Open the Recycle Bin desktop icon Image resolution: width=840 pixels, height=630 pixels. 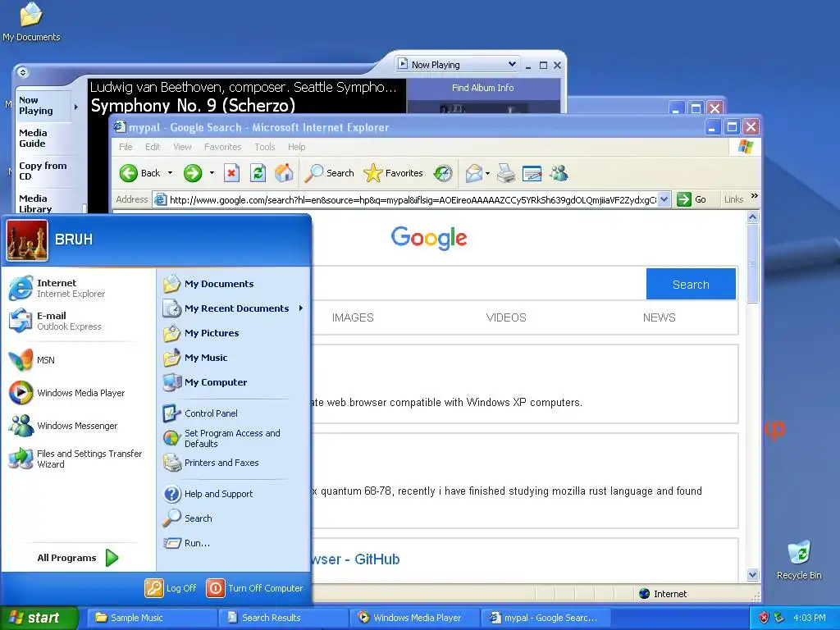pos(799,559)
